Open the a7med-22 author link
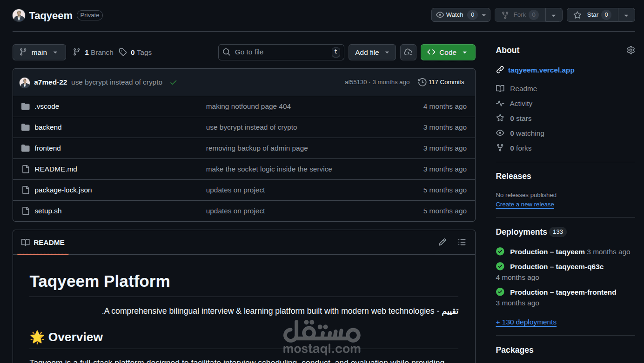The width and height of the screenshot is (644, 363). coord(51,82)
